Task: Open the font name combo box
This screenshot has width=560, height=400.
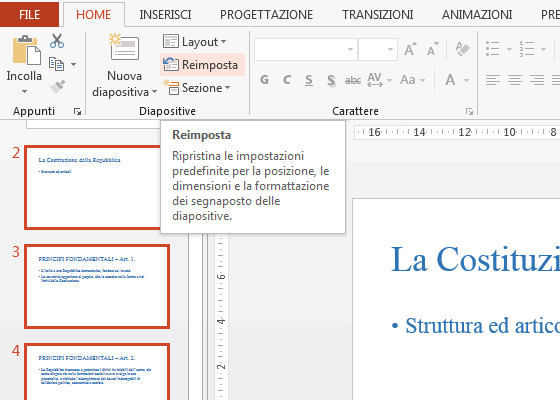Action: [x=306, y=49]
